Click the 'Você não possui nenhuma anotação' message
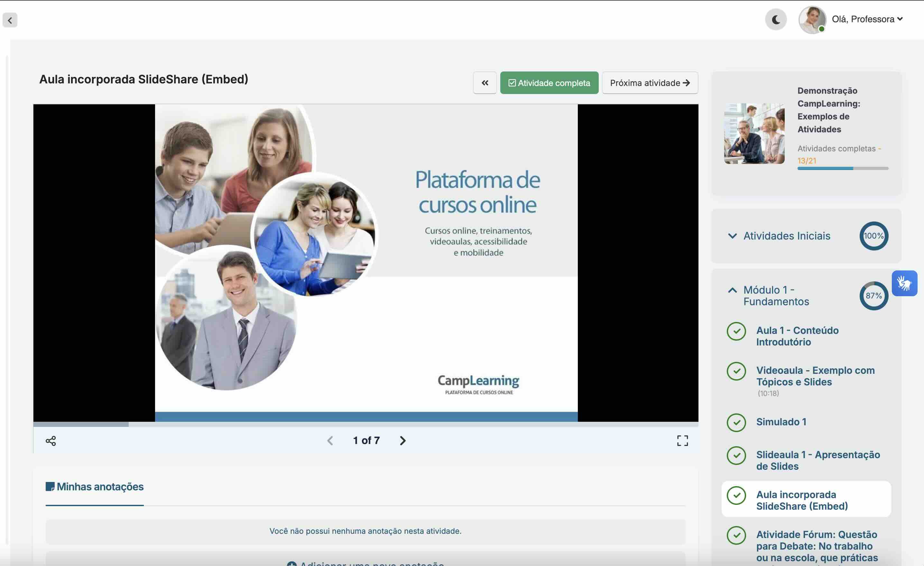 pos(365,531)
